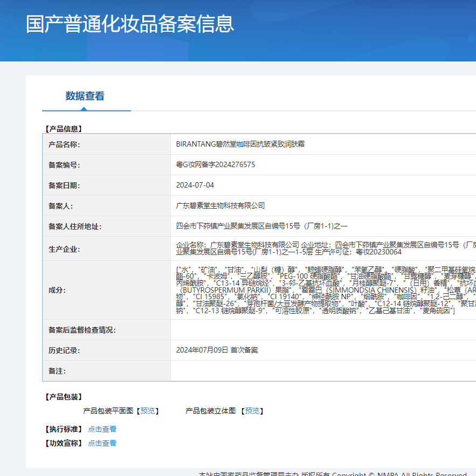Image resolution: width=476 pixels, height=476 pixels.
Task: Click the empty 备注 value cell
Action: click(x=323, y=371)
